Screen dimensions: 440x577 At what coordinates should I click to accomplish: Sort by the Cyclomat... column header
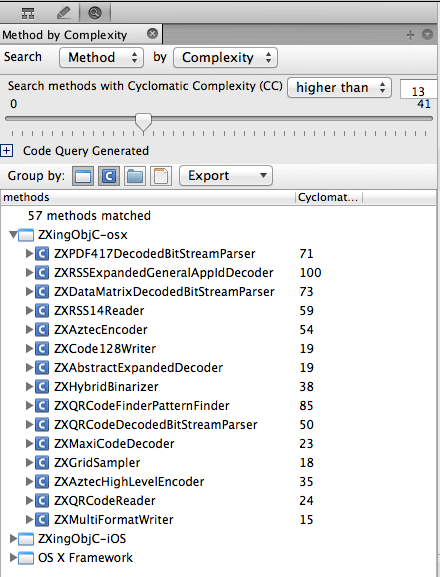coord(328,197)
